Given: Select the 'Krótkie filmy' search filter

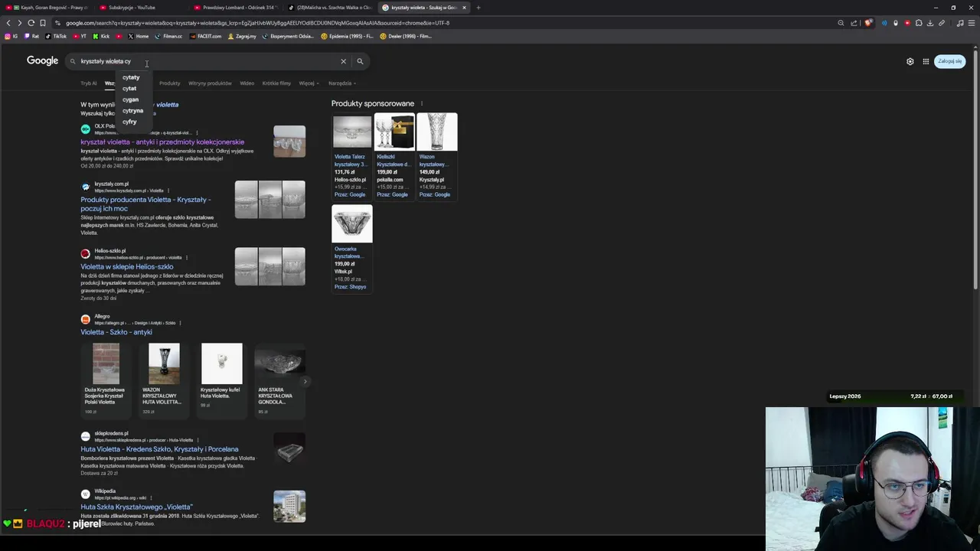Looking at the screenshot, I should coord(276,83).
